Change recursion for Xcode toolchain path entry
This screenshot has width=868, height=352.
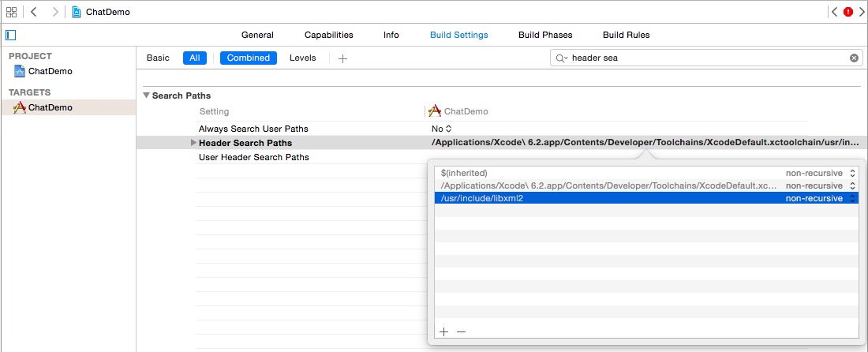[x=821, y=185]
